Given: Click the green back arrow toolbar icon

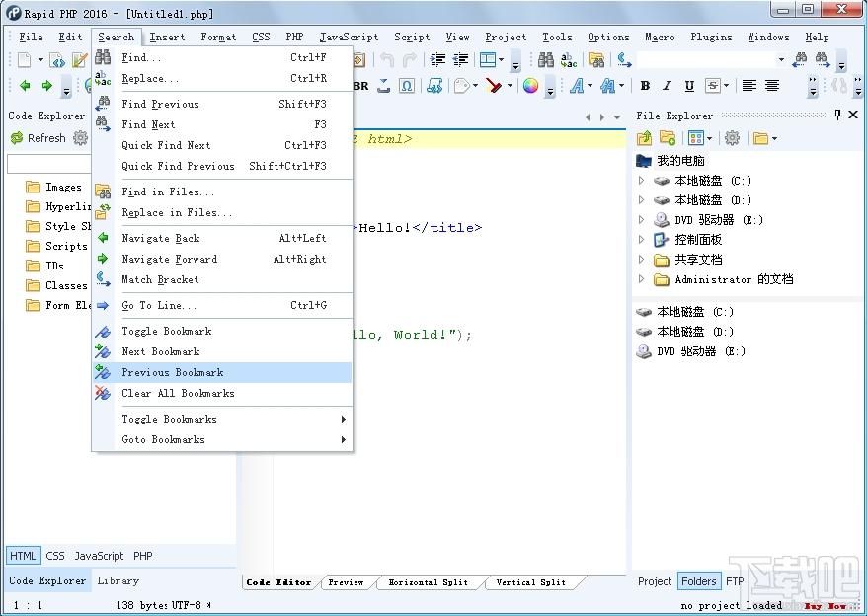Looking at the screenshot, I should 25,86.
